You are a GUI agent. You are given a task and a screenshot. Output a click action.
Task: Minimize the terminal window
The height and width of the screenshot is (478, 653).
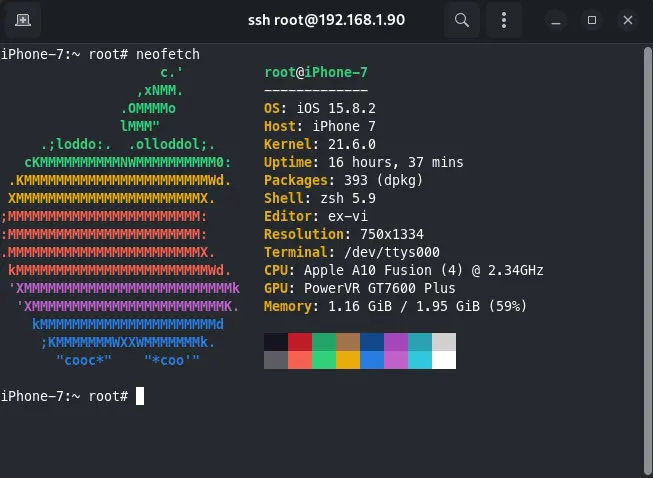click(x=556, y=20)
